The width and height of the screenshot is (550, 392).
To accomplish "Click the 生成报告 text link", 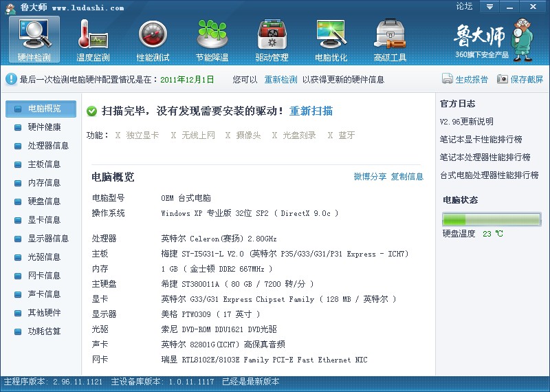I will point(472,80).
